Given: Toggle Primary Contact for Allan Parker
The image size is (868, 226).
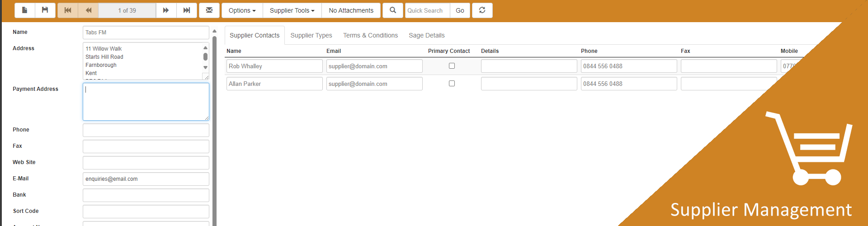Looking at the screenshot, I should point(452,84).
